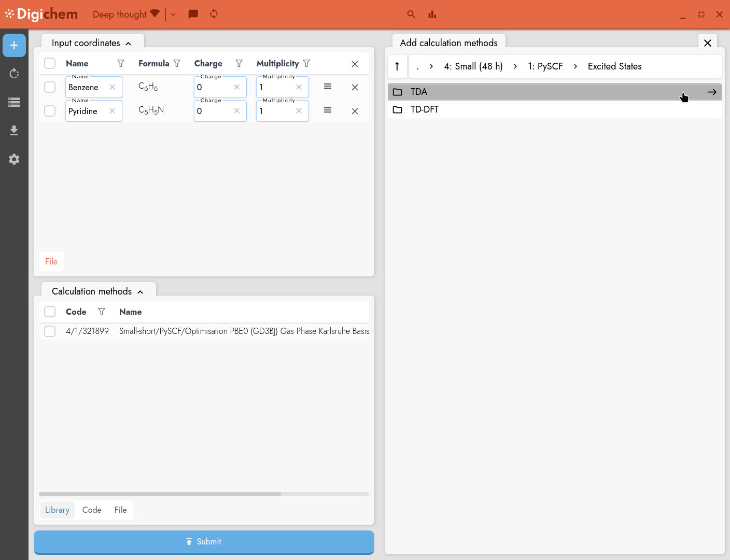
Task: Click the blue plus new submission icon
Action: [x=14, y=46]
